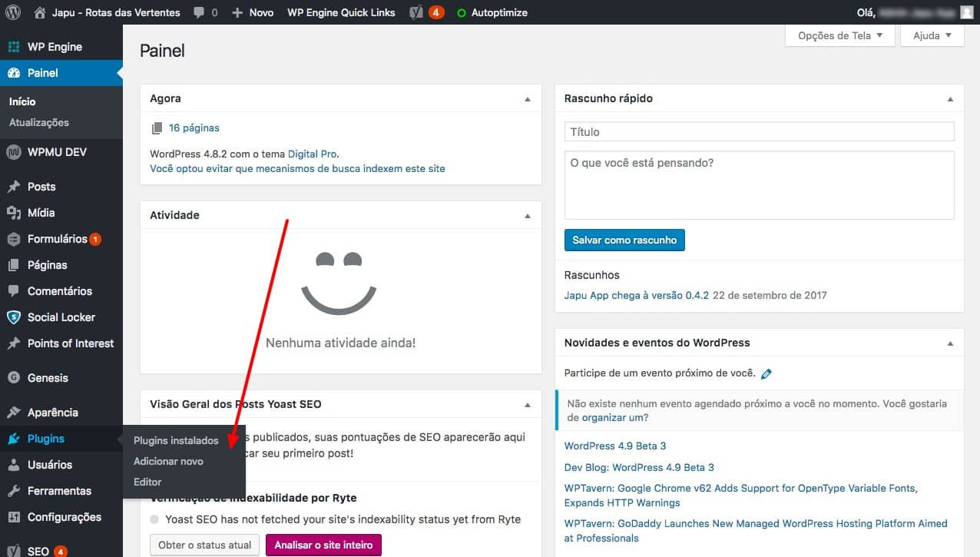Click the WordPress logo in the admin bar
The height and width of the screenshot is (557, 980).
coord(14,12)
